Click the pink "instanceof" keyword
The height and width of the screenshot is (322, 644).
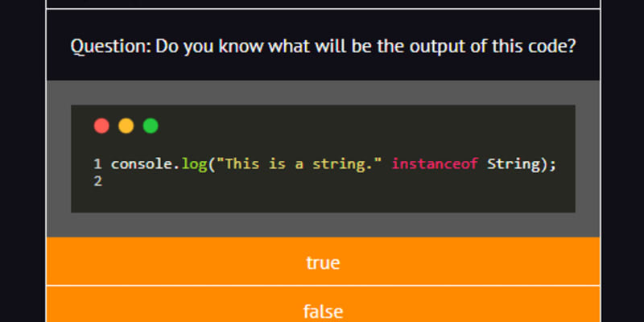point(435,164)
